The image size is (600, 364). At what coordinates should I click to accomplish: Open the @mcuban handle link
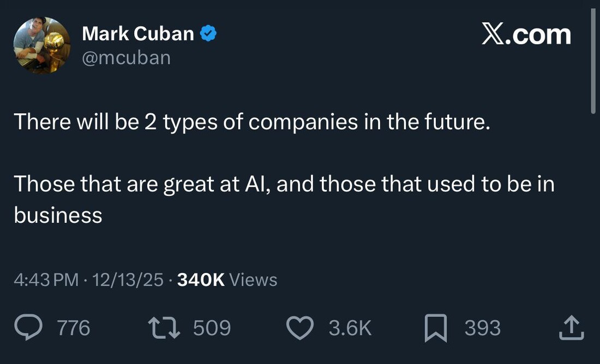coord(126,57)
